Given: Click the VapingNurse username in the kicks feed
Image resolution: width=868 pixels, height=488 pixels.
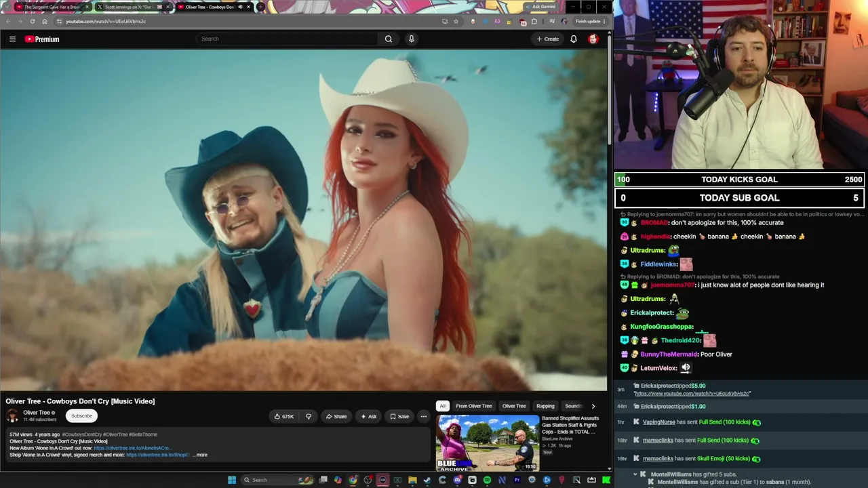Looking at the screenshot, I should pyautogui.click(x=658, y=422).
